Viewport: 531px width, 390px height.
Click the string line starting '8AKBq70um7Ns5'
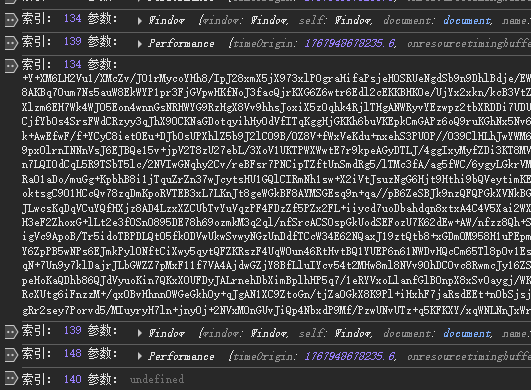pos(276,92)
